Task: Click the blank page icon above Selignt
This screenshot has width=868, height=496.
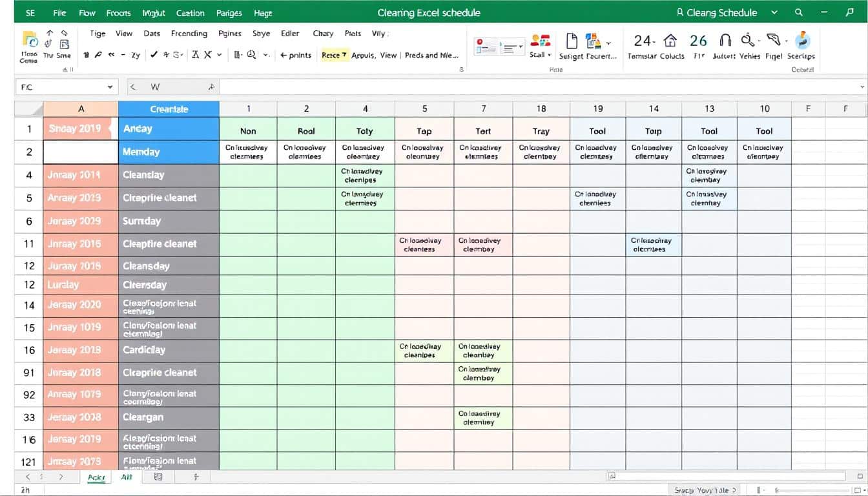Action: pos(572,41)
